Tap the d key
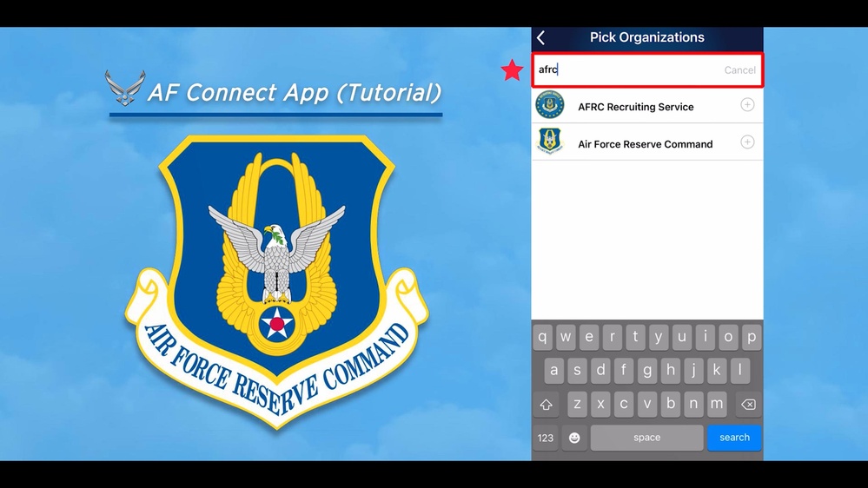 point(600,371)
